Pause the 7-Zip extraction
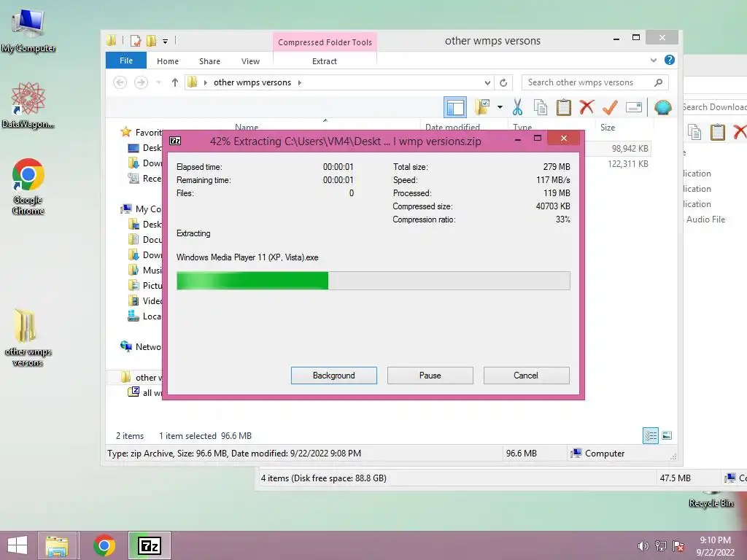 point(430,376)
